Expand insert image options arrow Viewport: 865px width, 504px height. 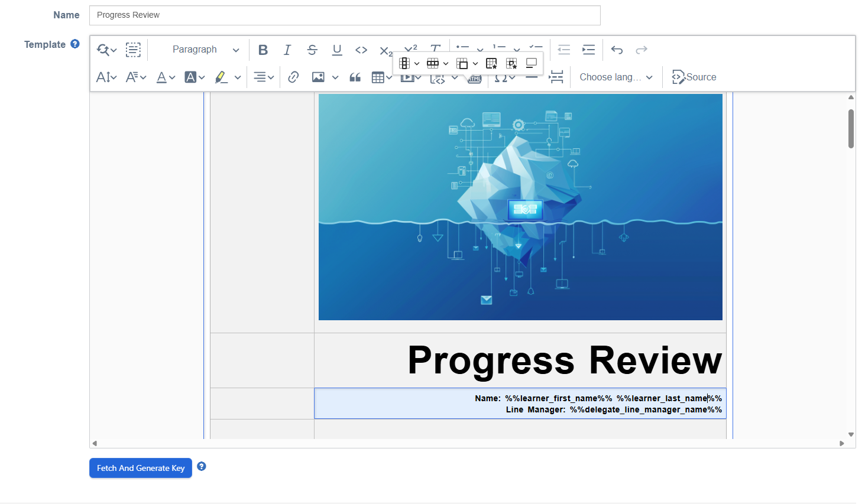(x=335, y=77)
